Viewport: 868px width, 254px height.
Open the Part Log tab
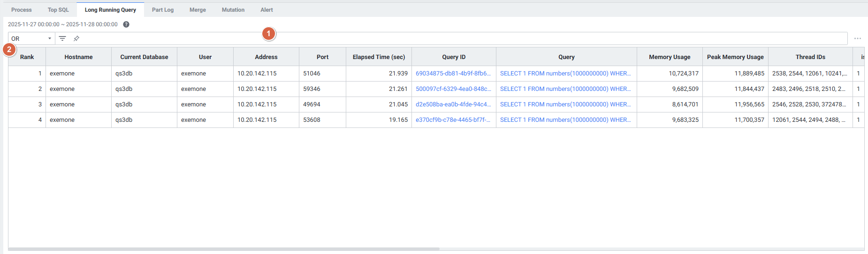[162, 10]
